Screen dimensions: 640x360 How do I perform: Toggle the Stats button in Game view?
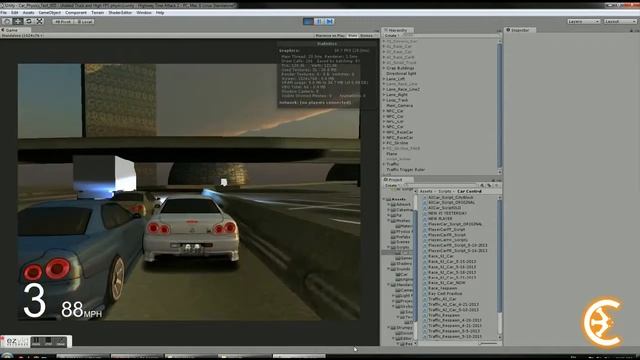click(x=353, y=36)
